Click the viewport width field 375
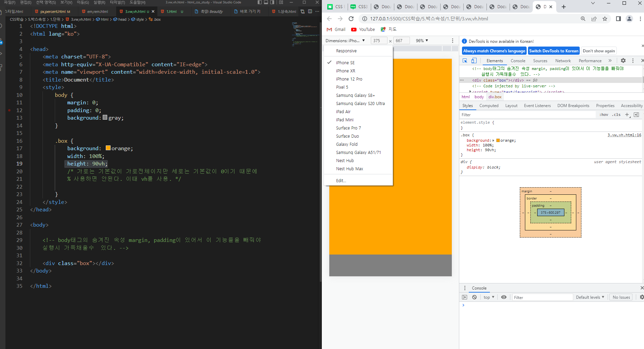 (379, 40)
